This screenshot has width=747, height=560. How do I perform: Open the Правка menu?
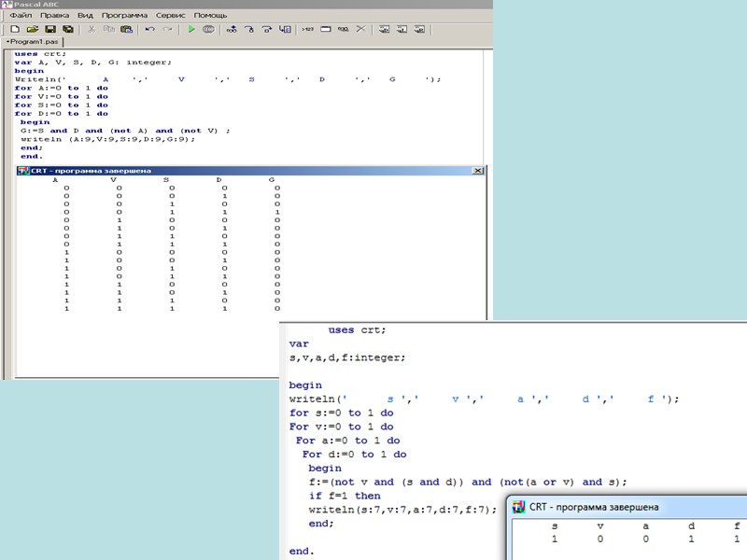(54, 16)
